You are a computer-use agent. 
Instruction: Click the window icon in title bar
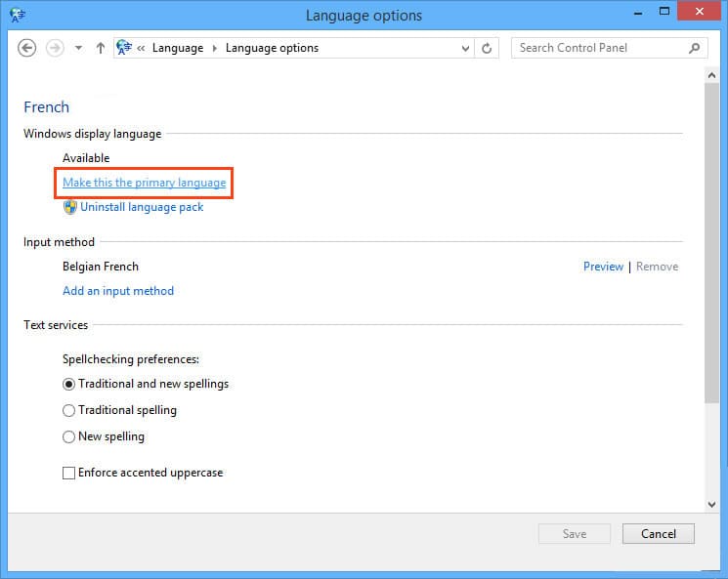pyautogui.click(x=17, y=15)
